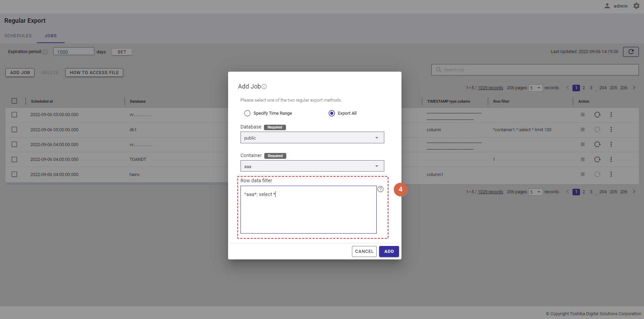Viewport: 644px width, 319px height.
Task: Open the Container dropdown showing aaa
Action: (x=312, y=166)
